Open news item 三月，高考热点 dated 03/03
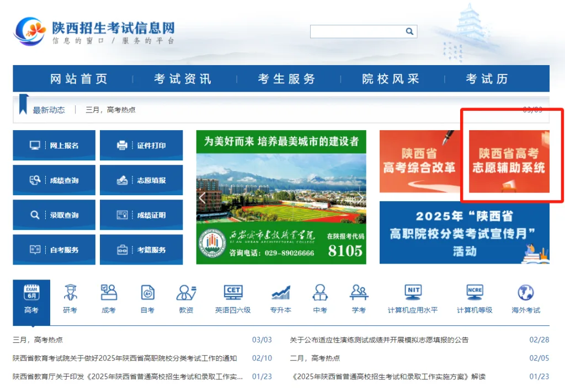This screenshot has width=565, height=392. [38, 340]
